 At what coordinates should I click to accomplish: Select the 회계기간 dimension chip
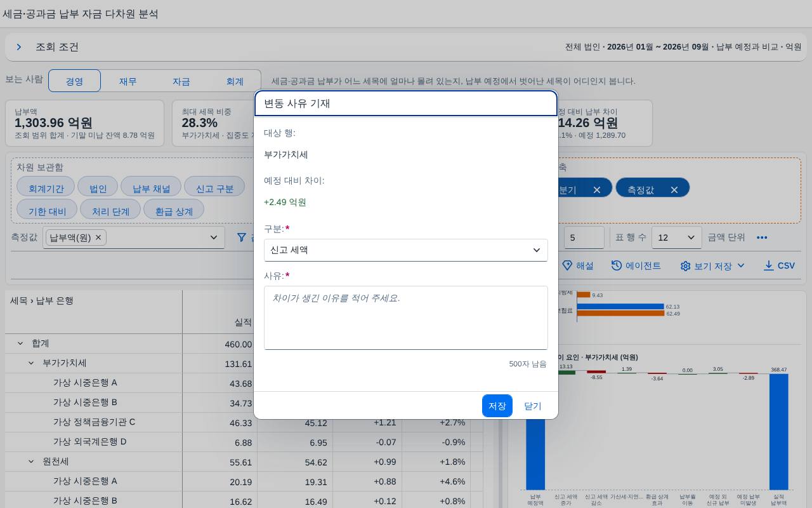46,188
